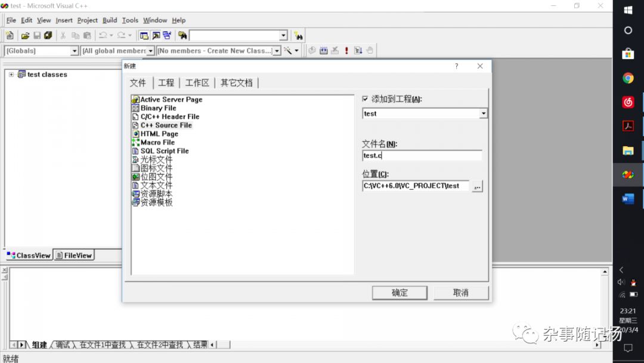The height and width of the screenshot is (363, 644).
Task: Switch to the 工程 tab in the dialog
Action: (x=166, y=82)
